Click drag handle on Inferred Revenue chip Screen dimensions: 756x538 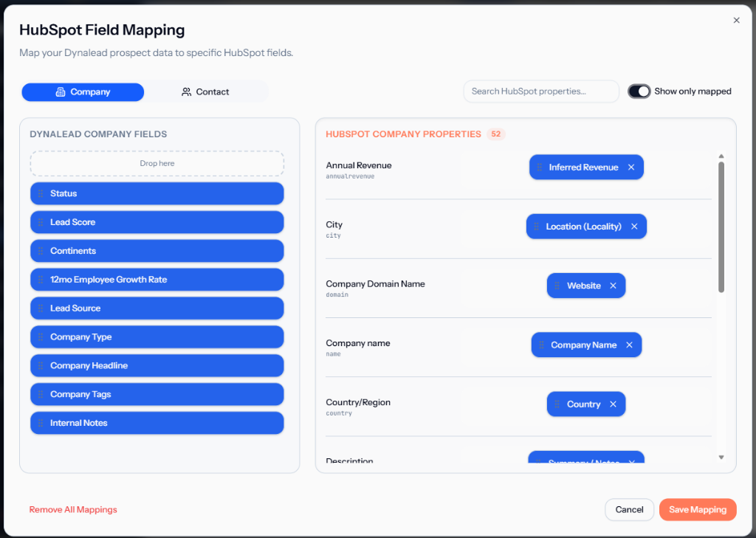(x=540, y=168)
